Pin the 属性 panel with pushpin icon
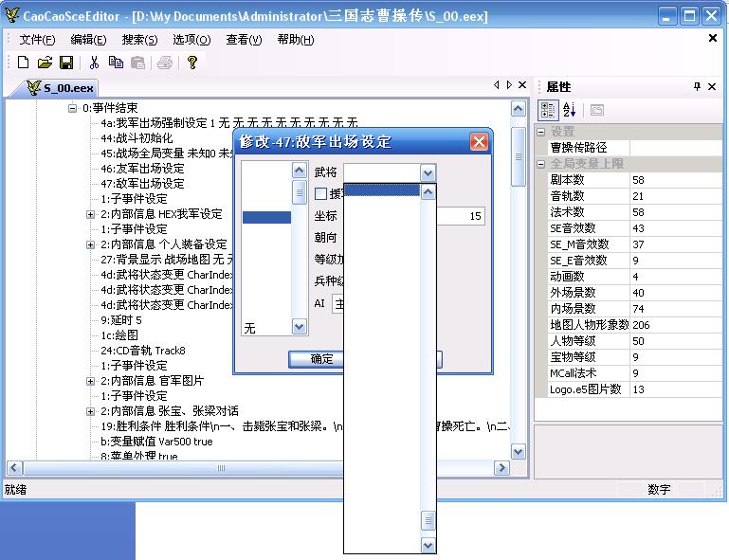 [698, 86]
